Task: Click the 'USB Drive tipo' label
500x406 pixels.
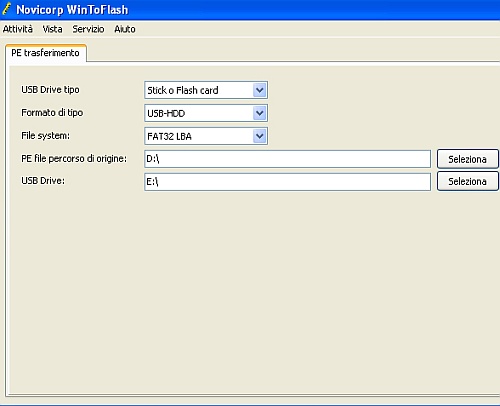Action: coord(50,90)
